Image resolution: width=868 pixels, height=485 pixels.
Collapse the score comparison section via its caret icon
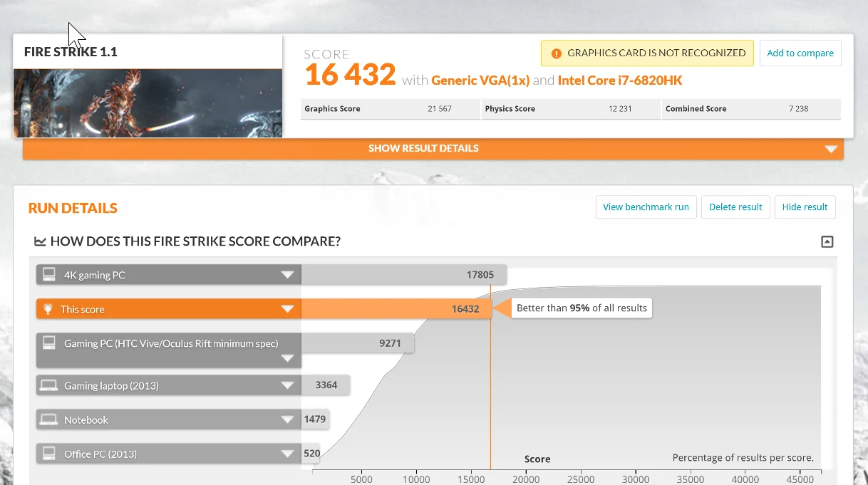click(827, 241)
